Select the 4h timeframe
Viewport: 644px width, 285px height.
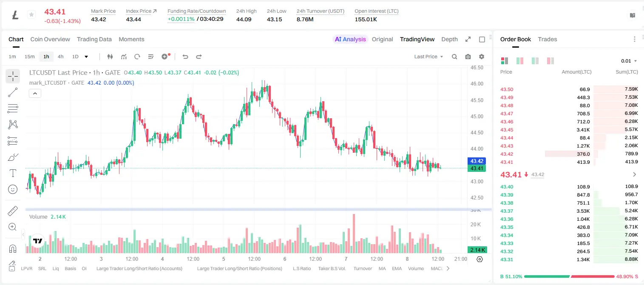60,57
